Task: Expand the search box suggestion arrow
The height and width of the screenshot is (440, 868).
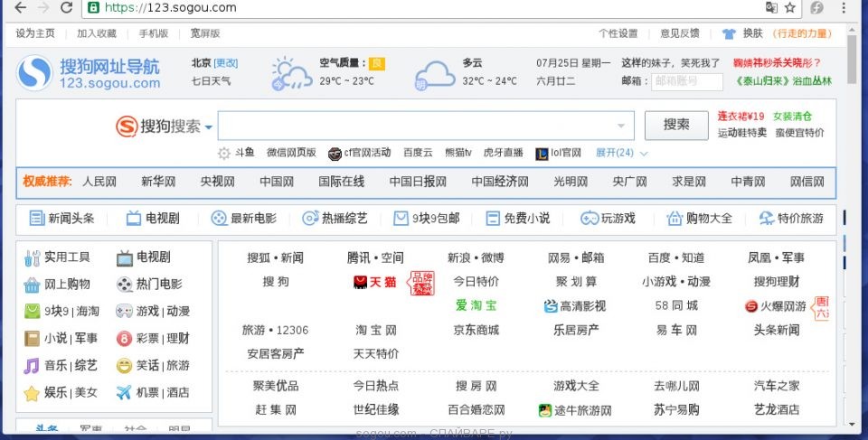Action: coord(621,126)
